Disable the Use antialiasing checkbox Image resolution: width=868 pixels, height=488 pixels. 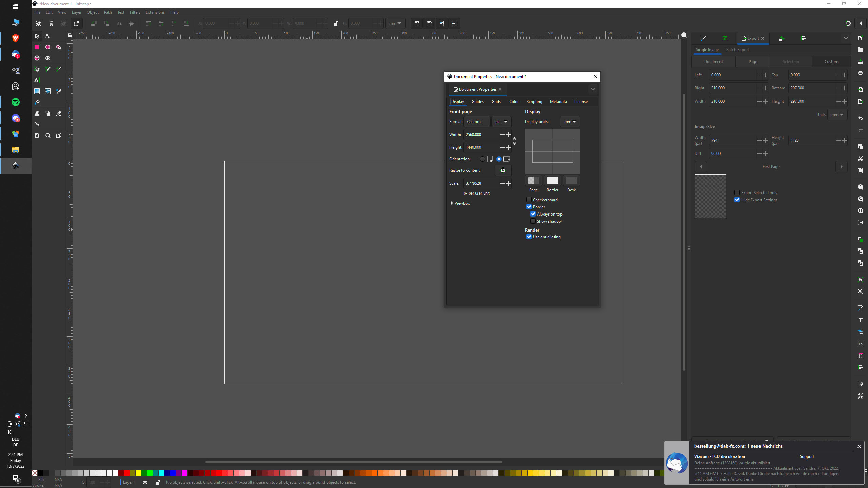click(529, 237)
